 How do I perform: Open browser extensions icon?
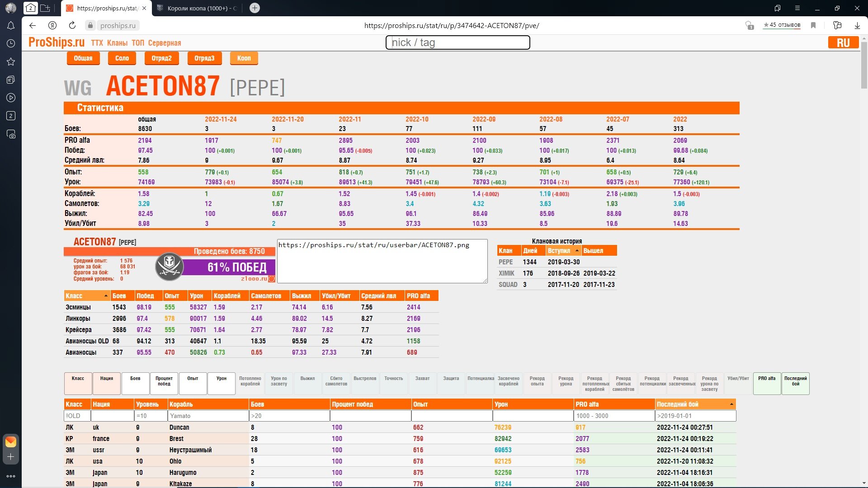(x=837, y=25)
